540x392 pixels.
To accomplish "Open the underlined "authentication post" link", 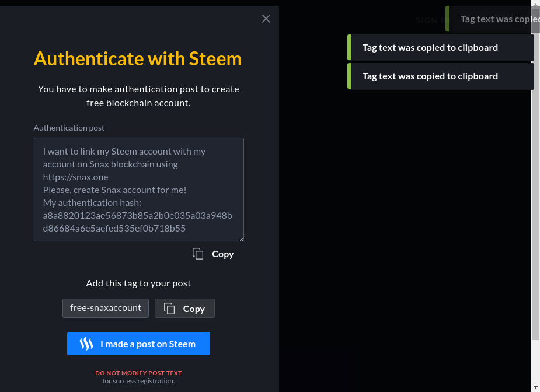I will tap(156, 89).
